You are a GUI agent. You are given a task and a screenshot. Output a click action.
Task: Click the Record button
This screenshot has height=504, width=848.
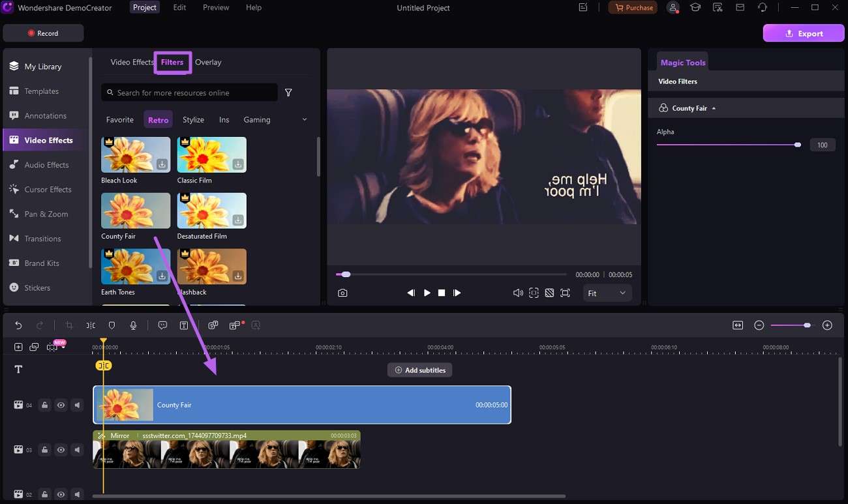tap(43, 33)
